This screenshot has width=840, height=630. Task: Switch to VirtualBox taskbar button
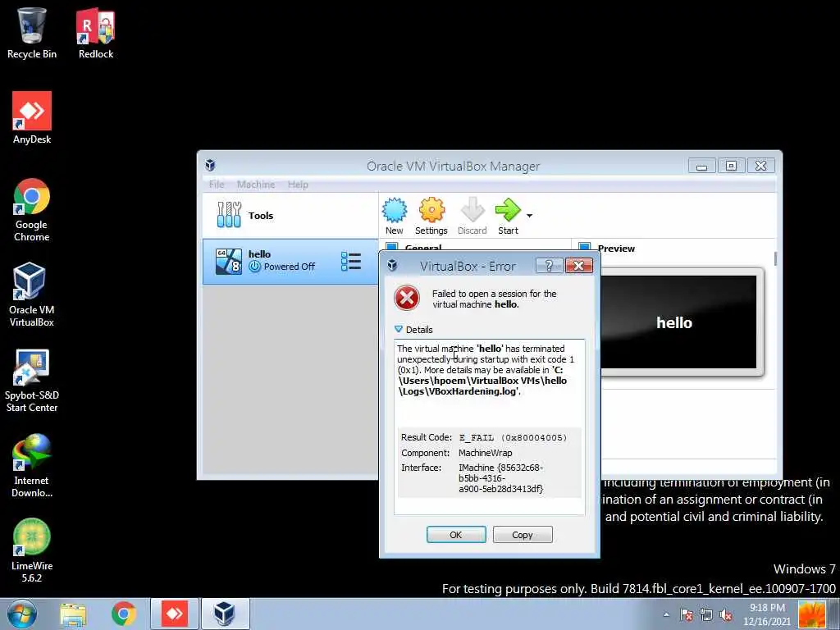(x=225, y=614)
